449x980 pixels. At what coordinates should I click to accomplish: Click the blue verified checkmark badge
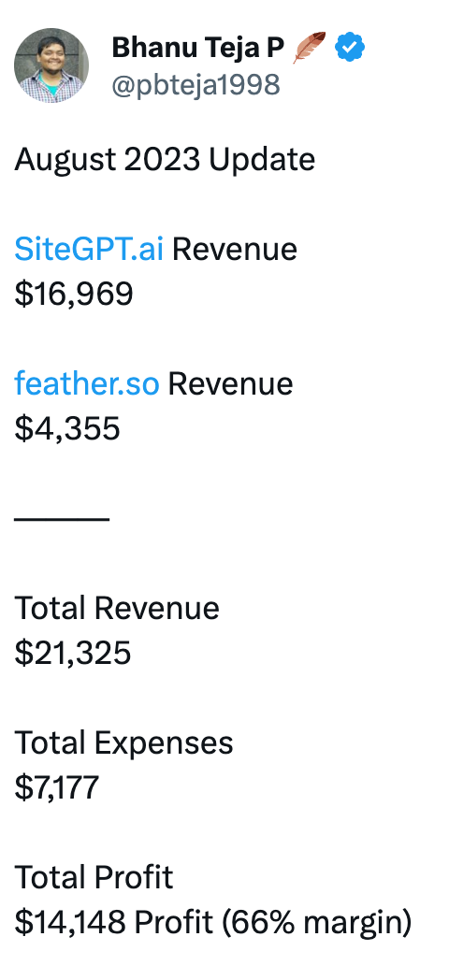click(350, 48)
